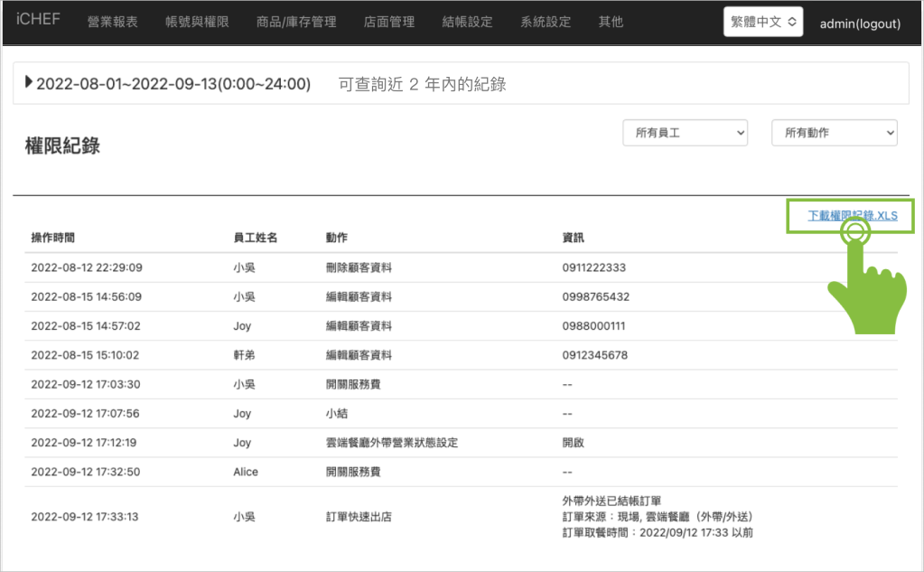924x572 pixels.
Task: Open the 系統設定 menu
Action: pyautogui.click(x=546, y=22)
